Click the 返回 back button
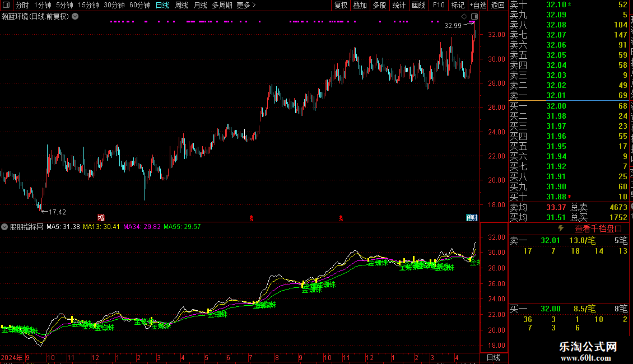633x364 pixels. point(498,5)
